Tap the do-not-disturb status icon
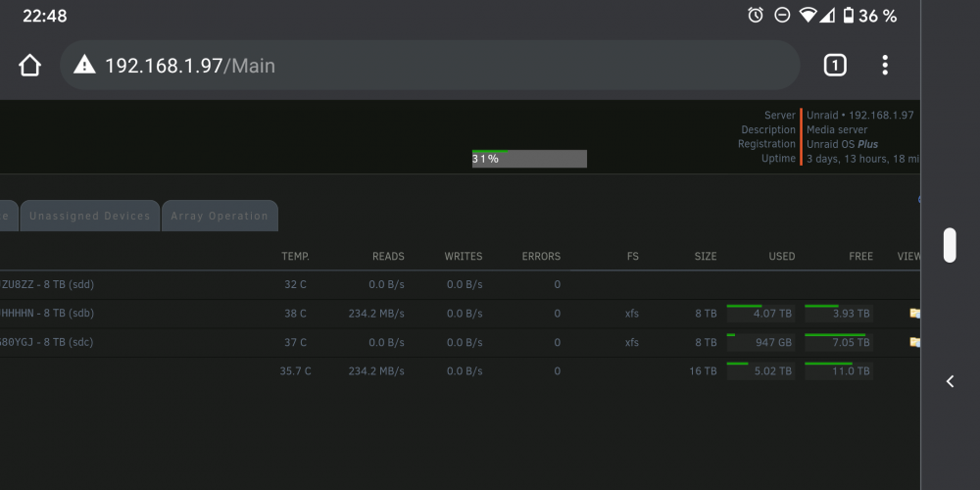This screenshot has height=490, width=980. [782, 16]
